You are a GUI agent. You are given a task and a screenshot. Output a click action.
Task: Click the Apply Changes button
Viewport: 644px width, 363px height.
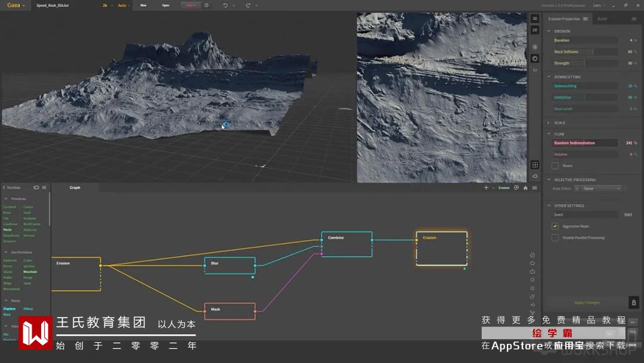pyautogui.click(x=587, y=303)
